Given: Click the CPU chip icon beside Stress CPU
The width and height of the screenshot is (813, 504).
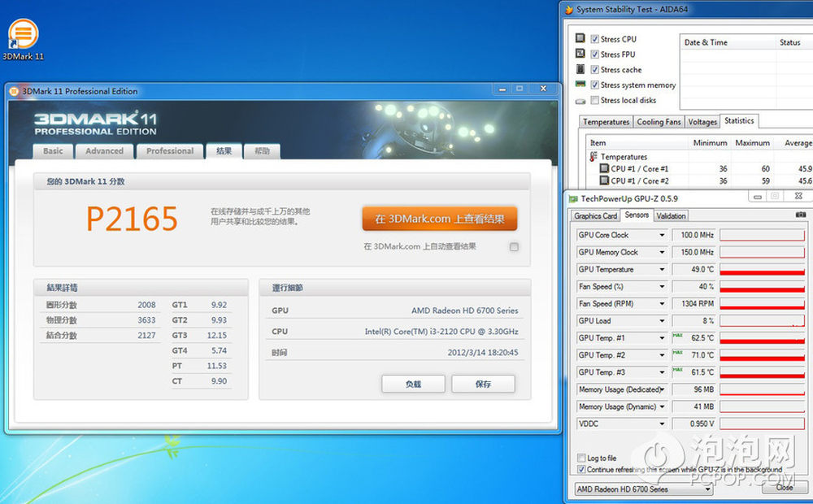Looking at the screenshot, I should 580,38.
